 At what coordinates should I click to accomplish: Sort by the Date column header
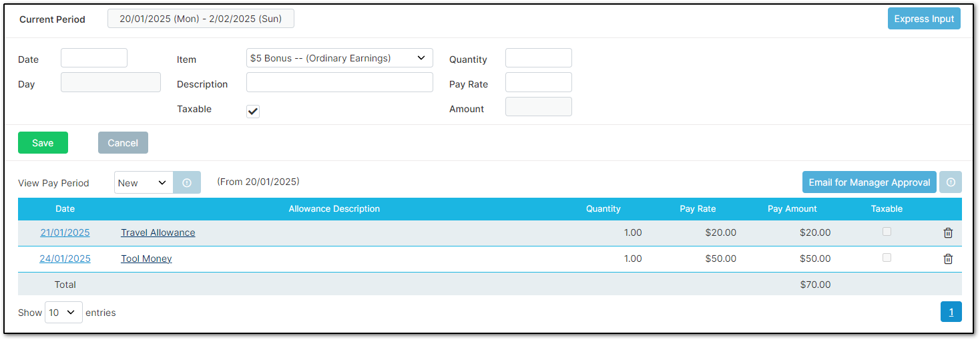[x=65, y=209]
